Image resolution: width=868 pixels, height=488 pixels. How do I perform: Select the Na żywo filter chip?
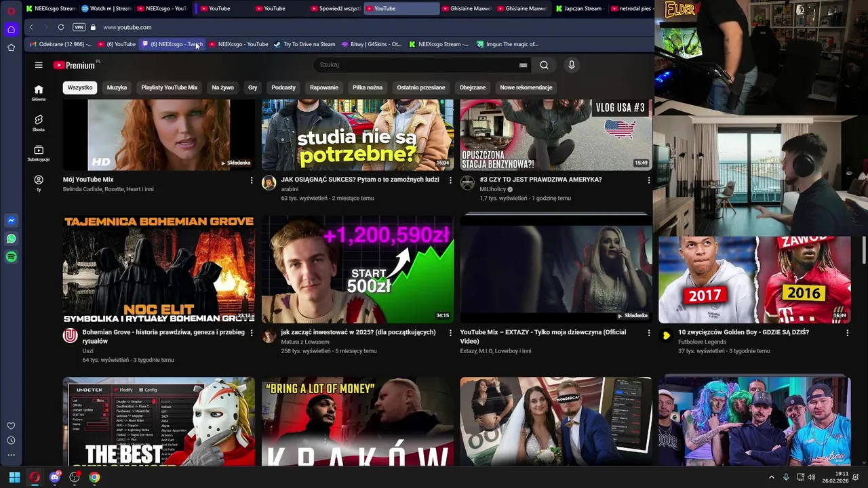pyautogui.click(x=222, y=87)
